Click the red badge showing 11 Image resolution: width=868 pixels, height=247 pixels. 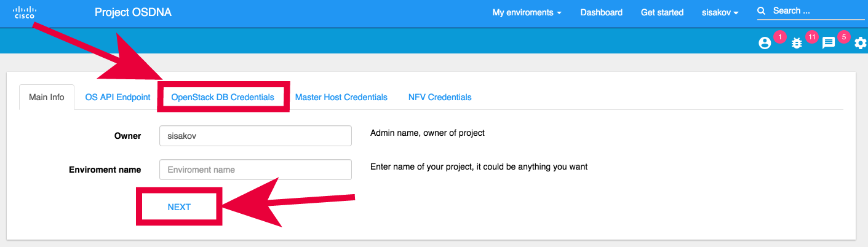point(812,37)
